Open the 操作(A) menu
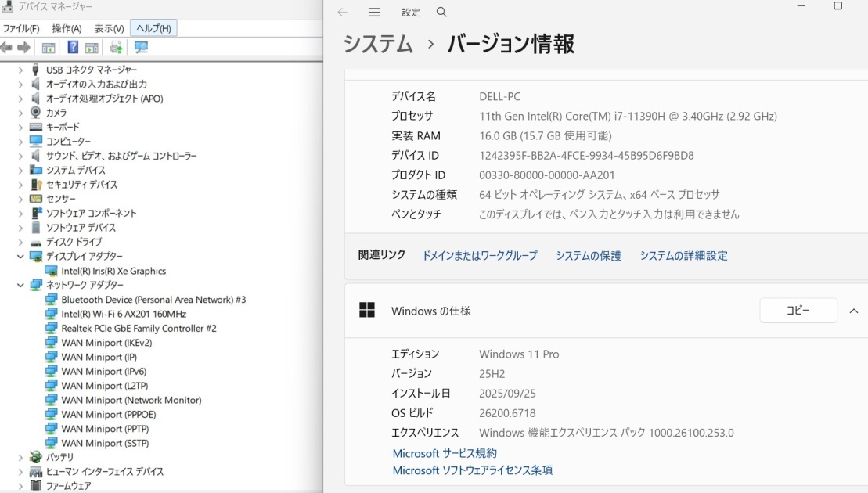 (67, 28)
